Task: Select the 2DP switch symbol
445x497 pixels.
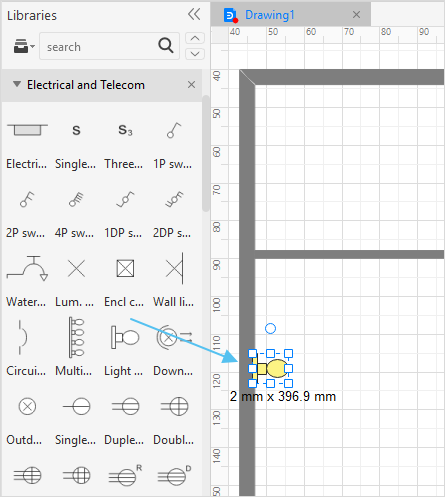Action: [174, 199]
